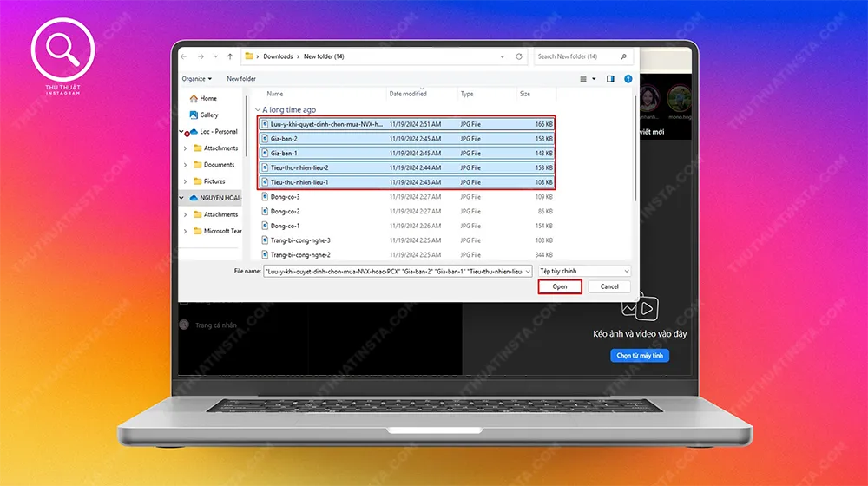
Task: Open the recent locations dropdown chevron
Action: pyautogui.click(x=215, y=56)
